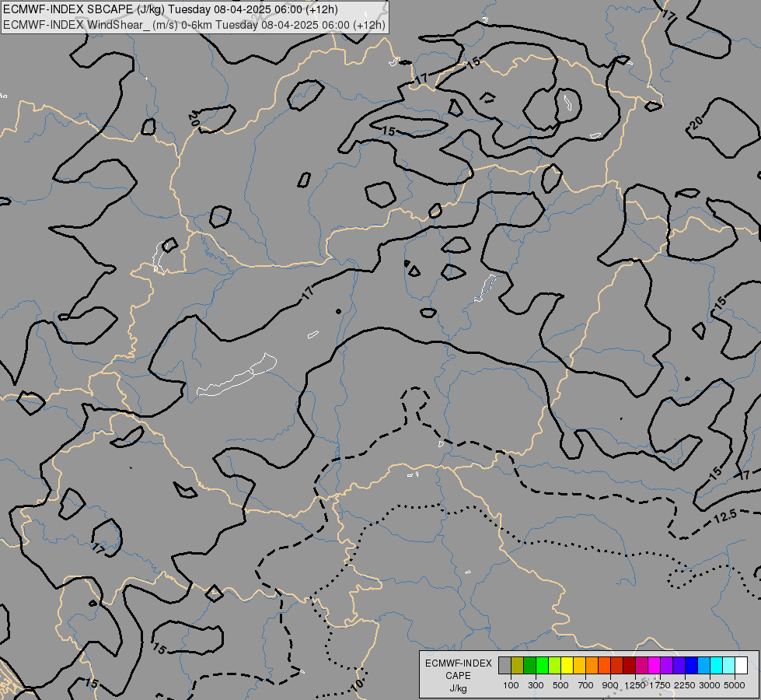Click the 'J/kg' unit label in legend

[x=458, y=688]
